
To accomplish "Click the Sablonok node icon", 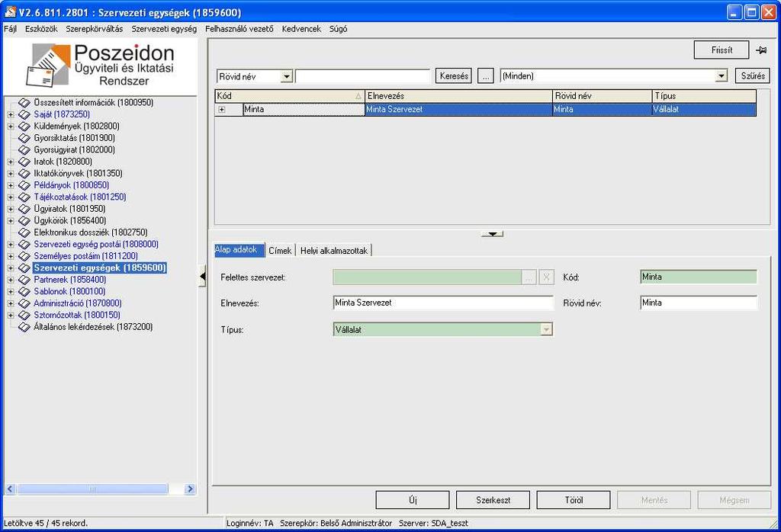I will click(24, 292).
